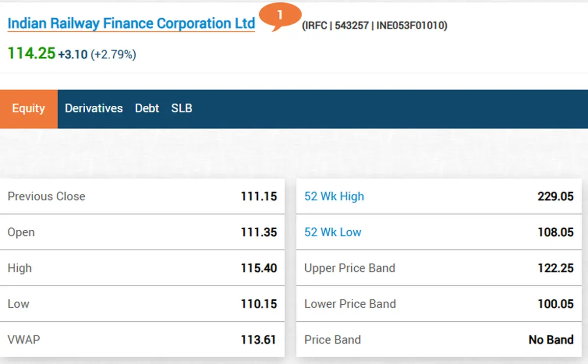Screen dimensions: 588x364
Task: Click the VWAP label
Action: click(x=24, y=340)
